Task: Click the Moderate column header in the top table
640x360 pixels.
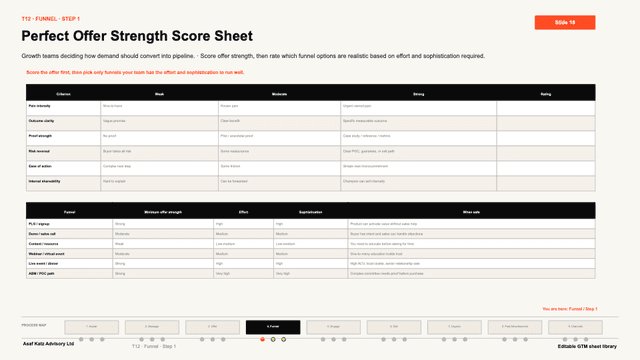Action: pos(280,94)
